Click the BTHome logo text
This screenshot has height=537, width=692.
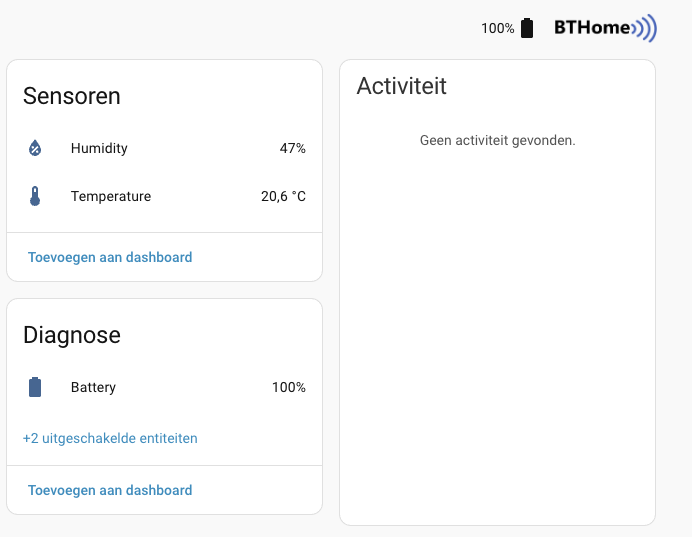(x=592, y=28)
